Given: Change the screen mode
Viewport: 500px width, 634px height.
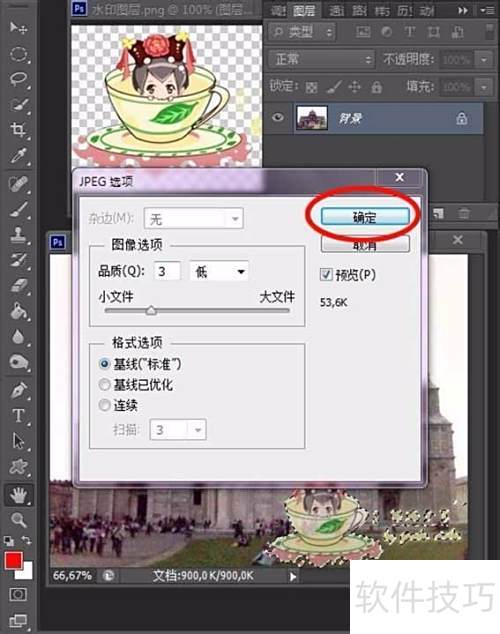Looking at the screenshot, I should 18,620.
